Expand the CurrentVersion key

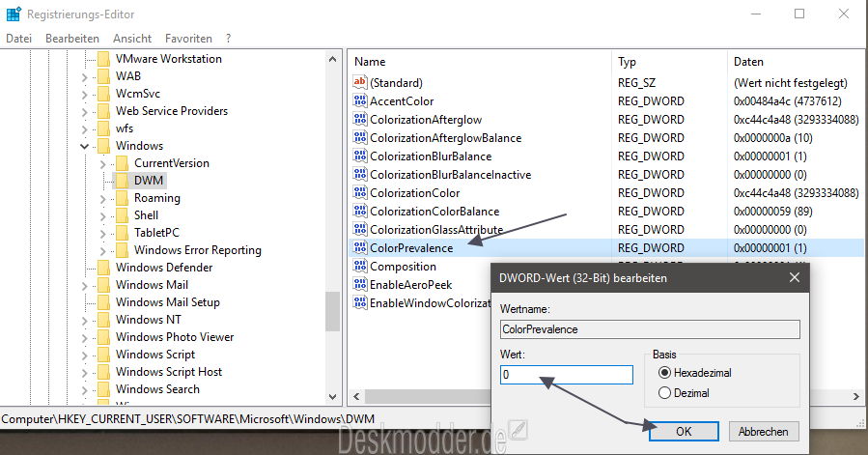pyautogui.click(x=103, y=163)
